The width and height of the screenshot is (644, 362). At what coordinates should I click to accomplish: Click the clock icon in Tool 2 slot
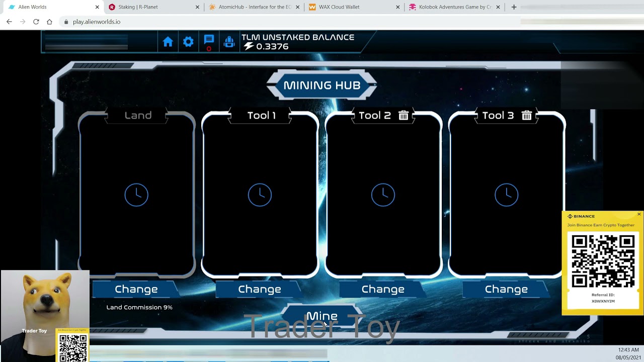(383, 195)
